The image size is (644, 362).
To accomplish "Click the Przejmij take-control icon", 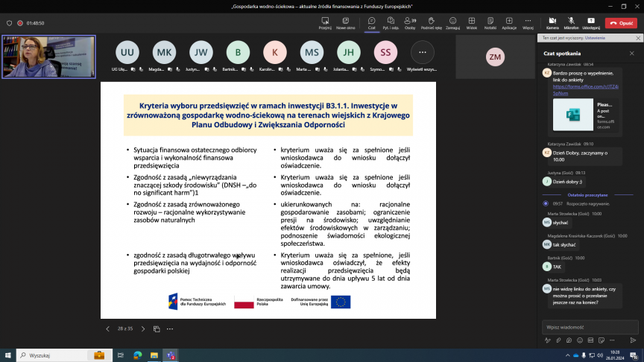I will (325, 23).
